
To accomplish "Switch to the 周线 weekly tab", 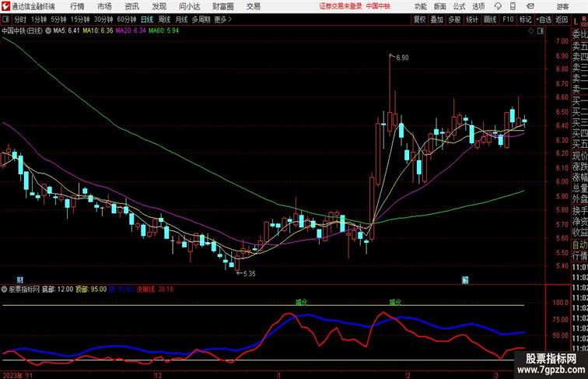I will coord(164,19).
